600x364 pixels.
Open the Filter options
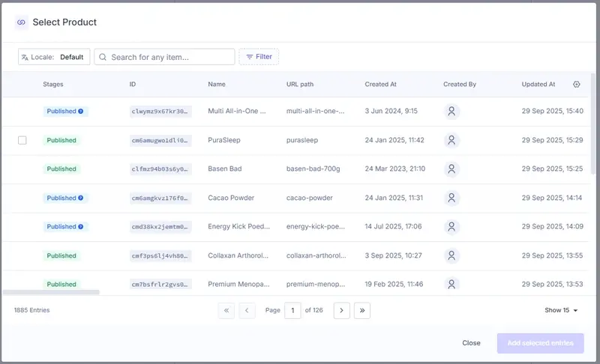[259, 57]
